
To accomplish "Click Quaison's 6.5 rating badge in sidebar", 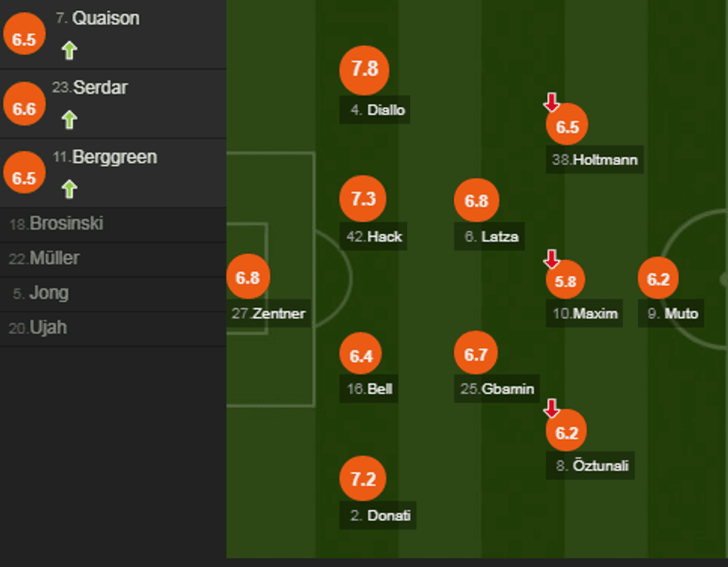I will coord(25,39).
